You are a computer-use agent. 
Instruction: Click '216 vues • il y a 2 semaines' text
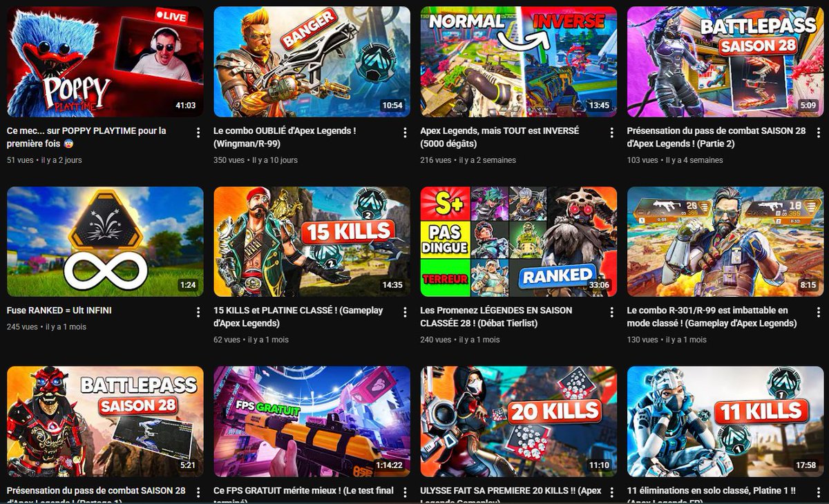pos(468,160)
